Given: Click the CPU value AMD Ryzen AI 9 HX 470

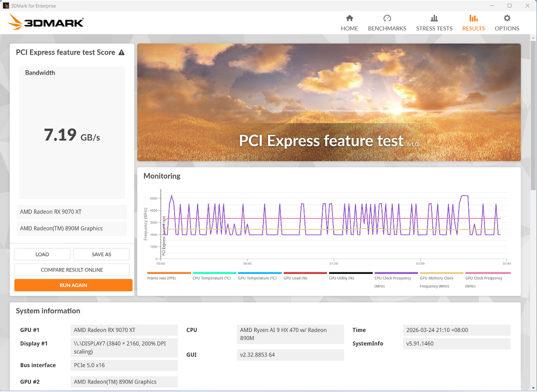Looking at the screenshot, I should pyautogui.click(x=290, y=334).
